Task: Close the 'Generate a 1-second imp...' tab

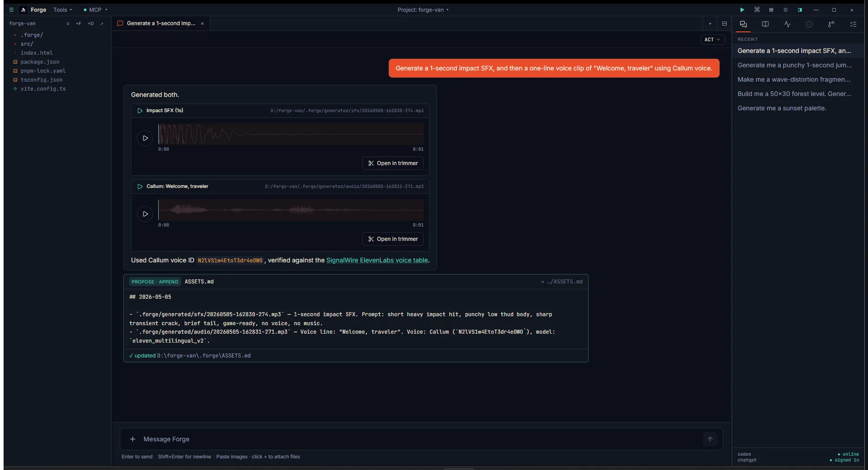Action: tap(202, 24)
